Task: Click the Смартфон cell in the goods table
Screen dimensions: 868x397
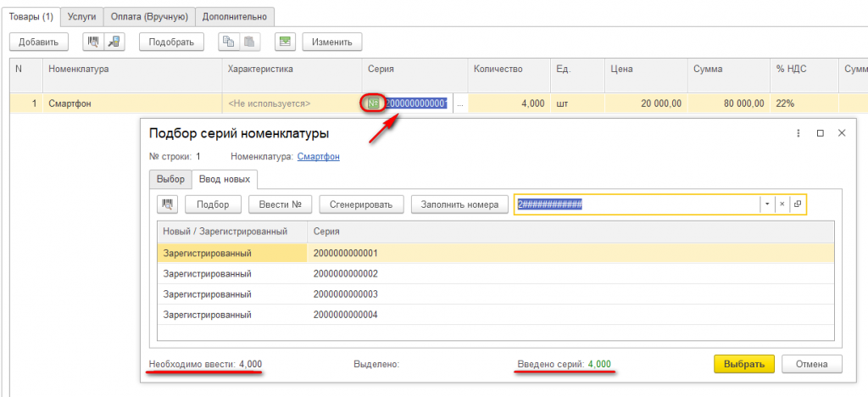Action: click(132, 103)
